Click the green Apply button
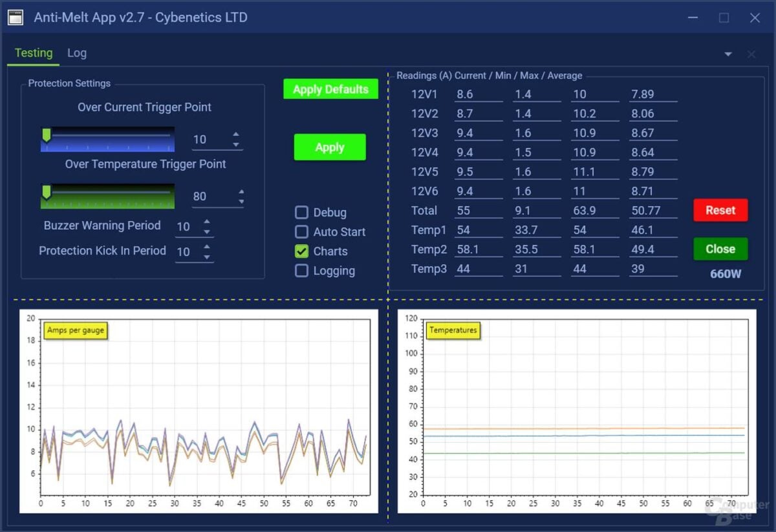The width and height of the screenshot is (776, 532). click(330, 147)
